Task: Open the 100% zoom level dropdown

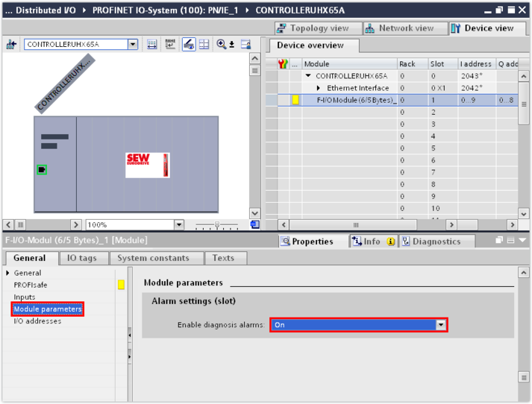Action: (x=178, y=224)
